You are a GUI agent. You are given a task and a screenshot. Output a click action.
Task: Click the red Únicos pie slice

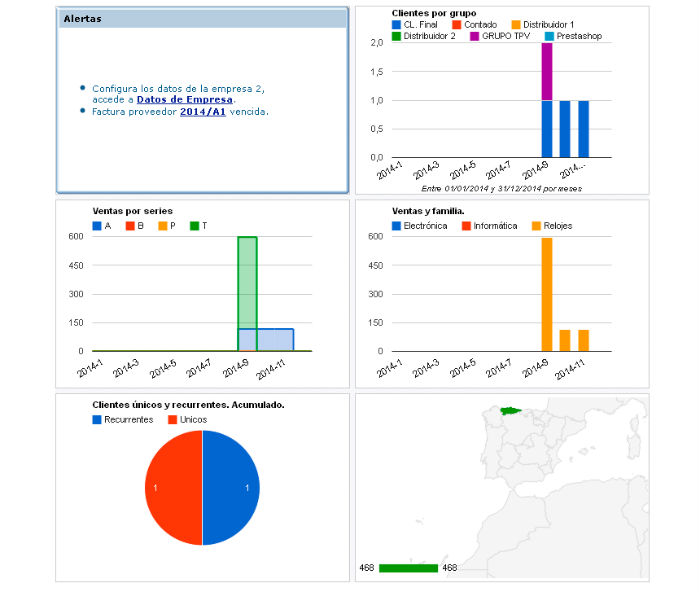[x=172, y=488]
